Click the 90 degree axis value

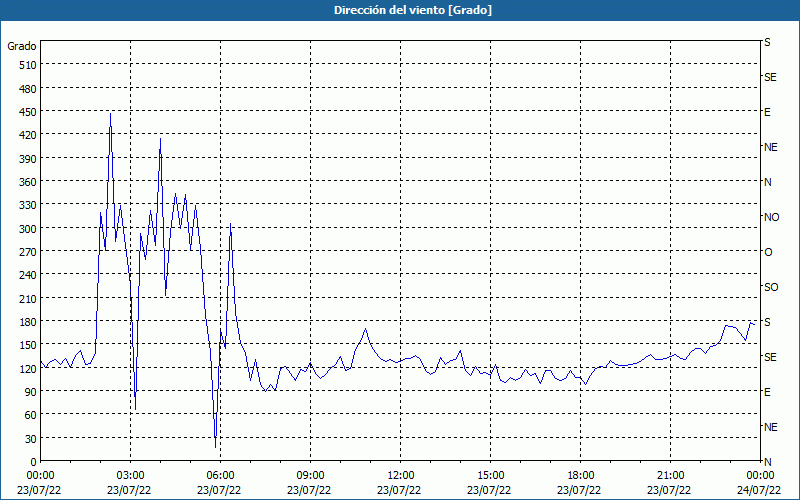(x=31, y=392)
